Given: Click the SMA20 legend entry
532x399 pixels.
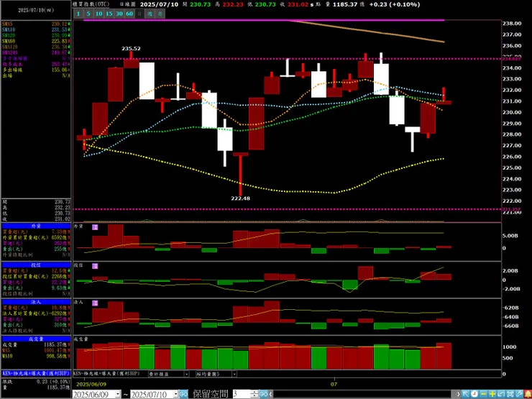Looking at the screenshot, I should 36,35.
